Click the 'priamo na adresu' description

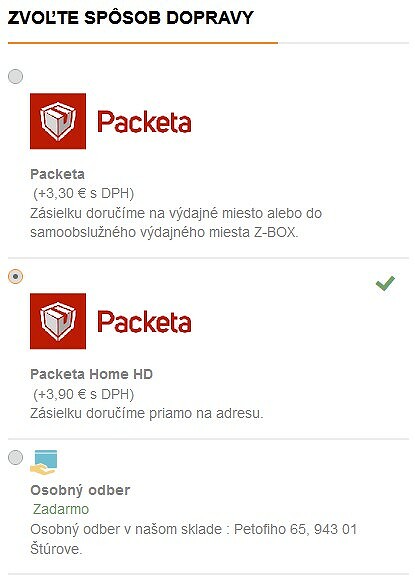pos(147,413)
